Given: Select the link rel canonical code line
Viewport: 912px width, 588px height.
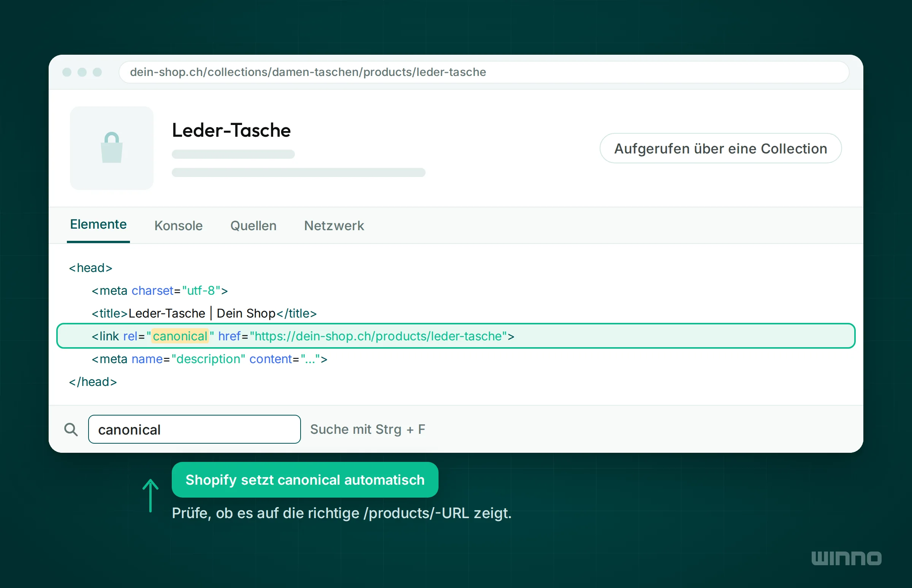Looking at the screenshot, I should point(456,336).
